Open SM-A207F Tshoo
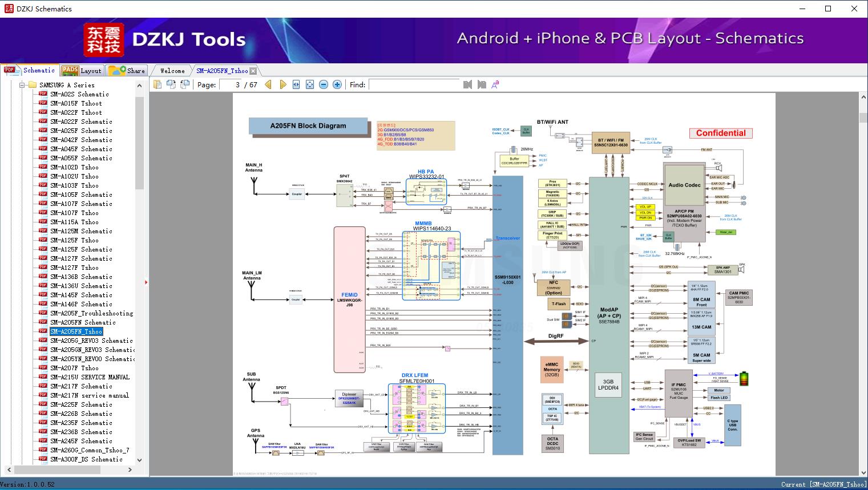This screenshot has width=868, height=490. click(74, 368)
